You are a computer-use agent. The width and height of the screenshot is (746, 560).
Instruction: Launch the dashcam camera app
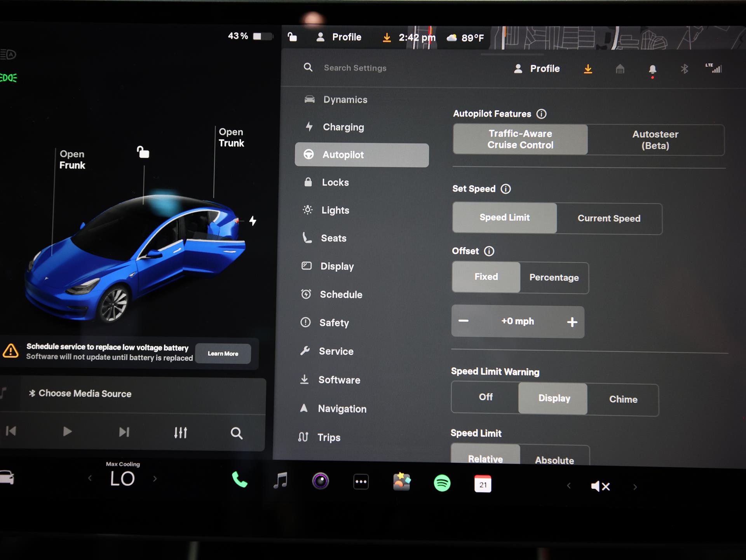click(x=321, y=481)
